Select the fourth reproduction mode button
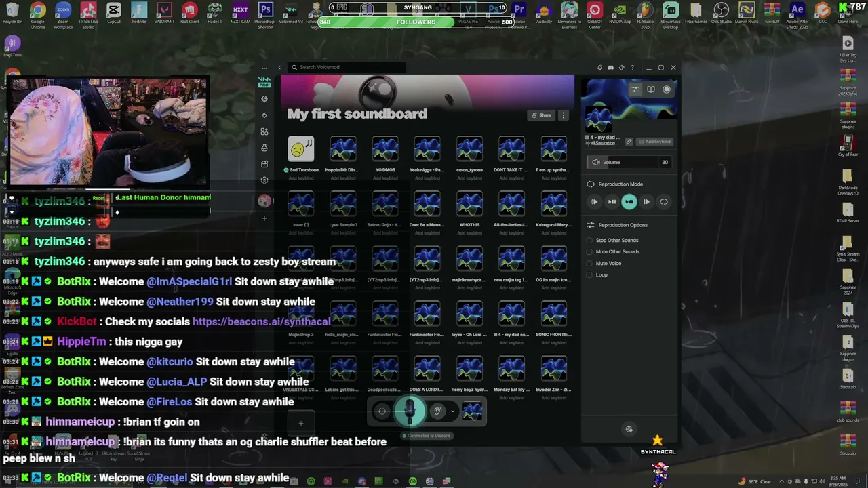The image size is (868, 488). coord(646,202)
